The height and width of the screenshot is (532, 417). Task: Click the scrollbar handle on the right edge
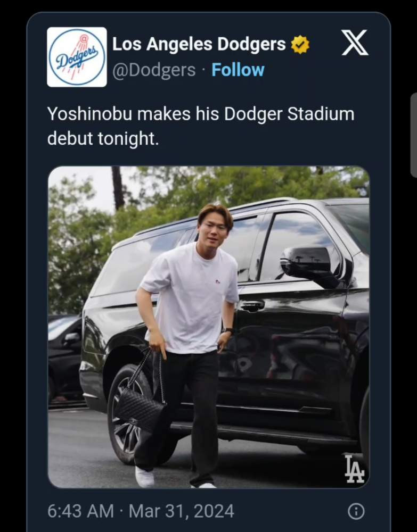(x=413, y=135)
